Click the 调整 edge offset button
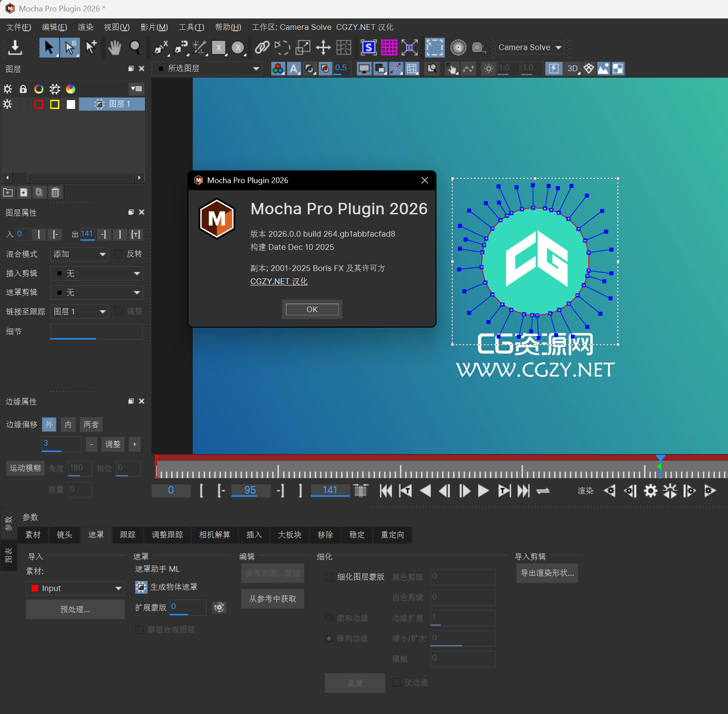Viewport: 728px width, 714px height. (113, 444)
